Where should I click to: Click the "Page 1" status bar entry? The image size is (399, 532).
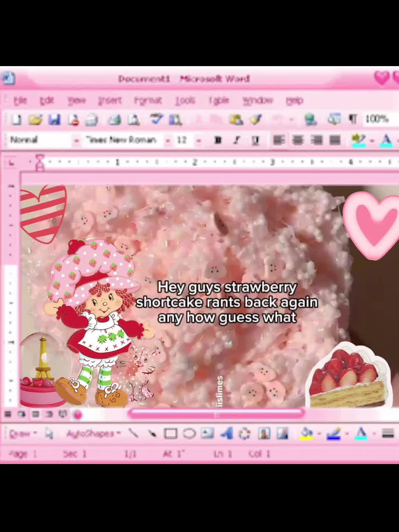point(23,454)
